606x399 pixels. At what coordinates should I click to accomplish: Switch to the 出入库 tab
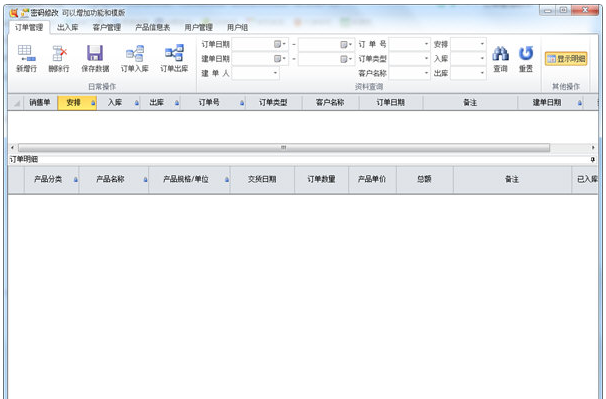68,27
